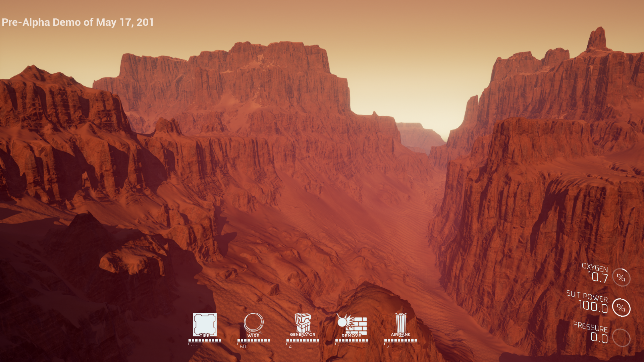644x362 pixels.
Task: Click the Suit Power 100.0 readout
Action: coord(593,306)
